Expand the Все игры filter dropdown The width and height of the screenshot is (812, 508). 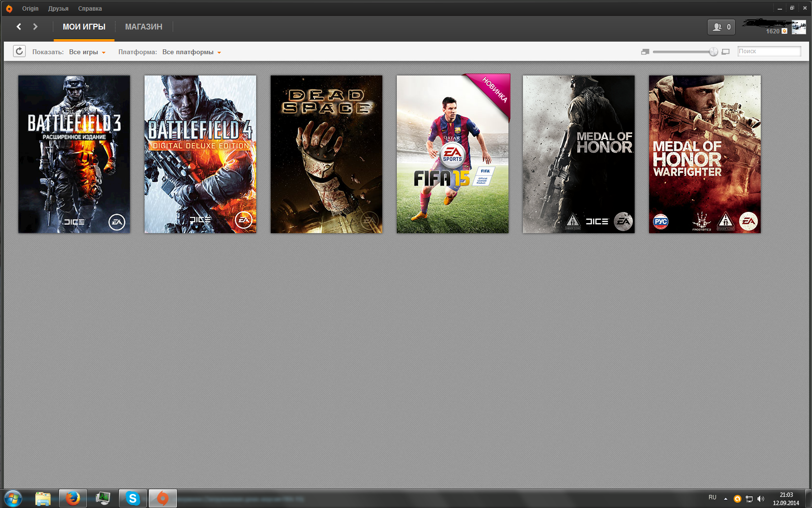point(87,52)
